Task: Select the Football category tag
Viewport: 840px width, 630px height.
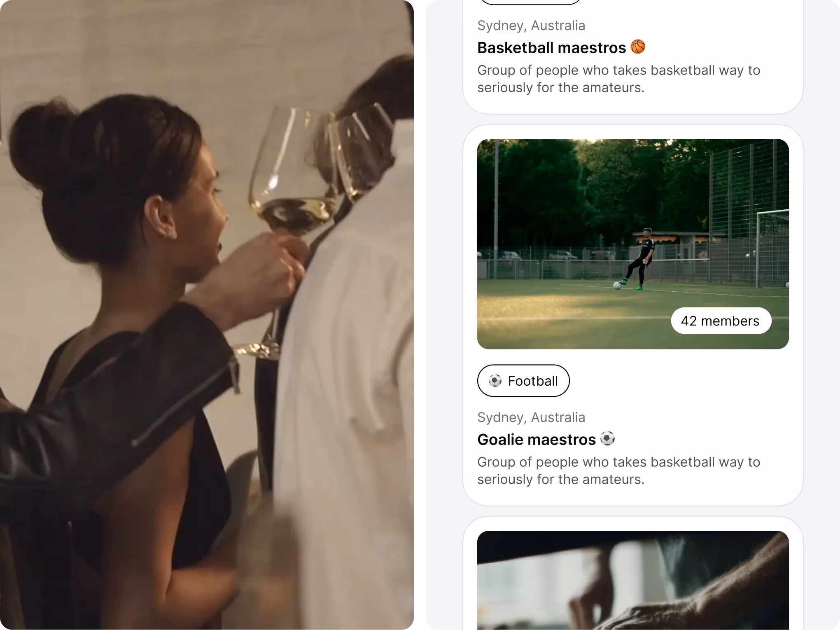Action: pos(523,381)
